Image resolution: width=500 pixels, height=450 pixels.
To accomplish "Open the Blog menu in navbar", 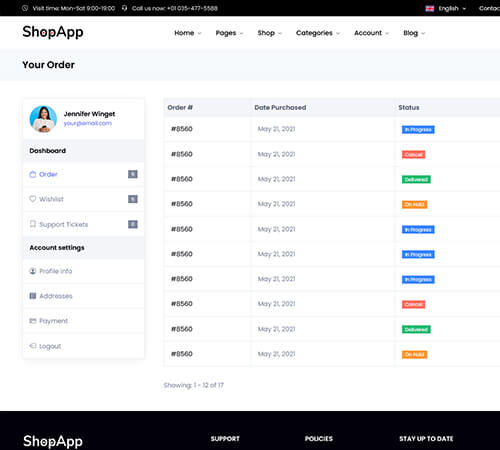I will click(x=414, y=33).
